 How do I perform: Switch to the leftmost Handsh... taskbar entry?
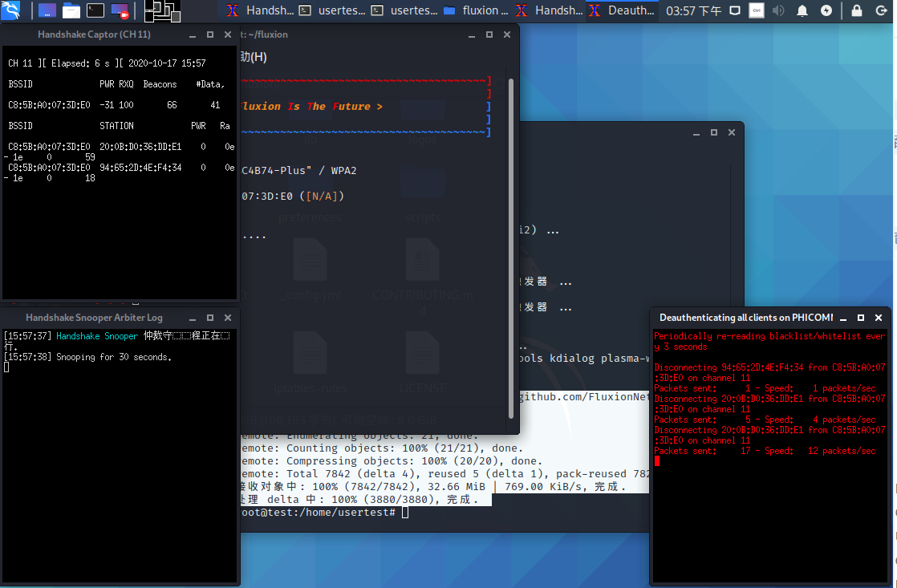pyautogui.click(x=260, y=10)
